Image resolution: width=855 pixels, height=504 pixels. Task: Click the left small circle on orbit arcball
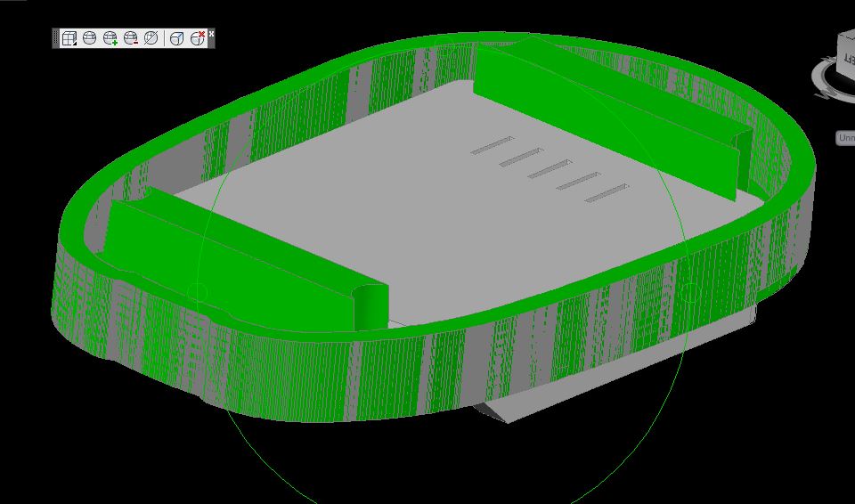tap(198, 291)
